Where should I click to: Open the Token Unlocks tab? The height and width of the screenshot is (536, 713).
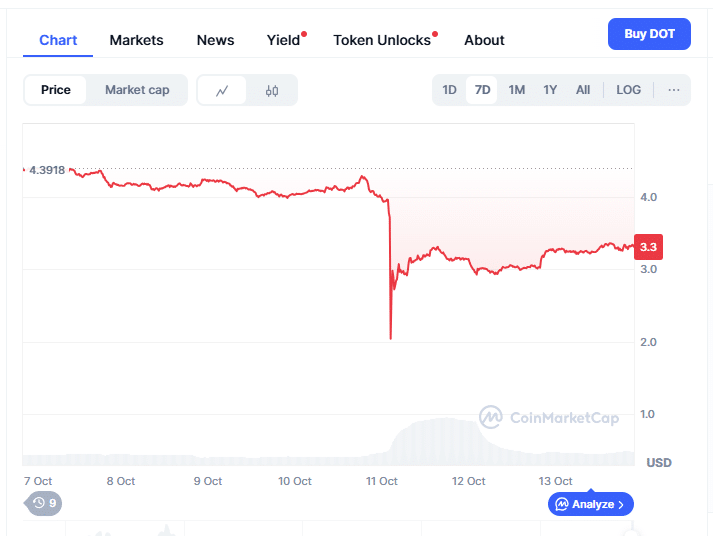click(382, 40)
